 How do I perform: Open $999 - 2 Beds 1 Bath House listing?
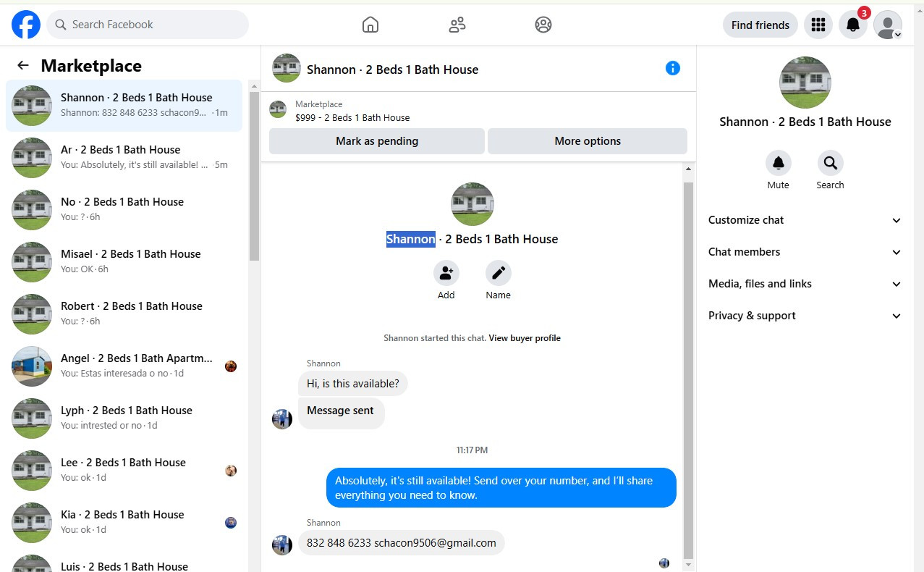click(352, 117)
